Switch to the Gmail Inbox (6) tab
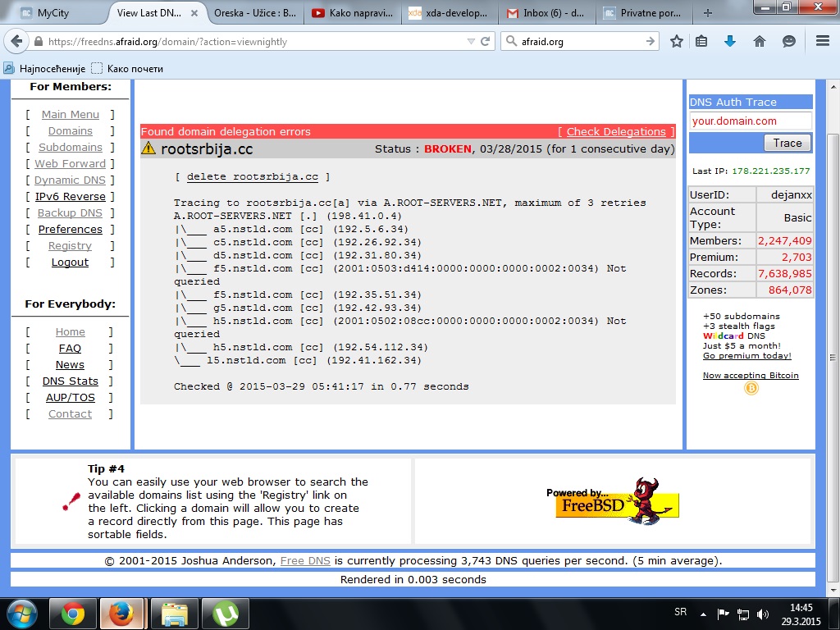840x630 pixels. click(547, 13)
